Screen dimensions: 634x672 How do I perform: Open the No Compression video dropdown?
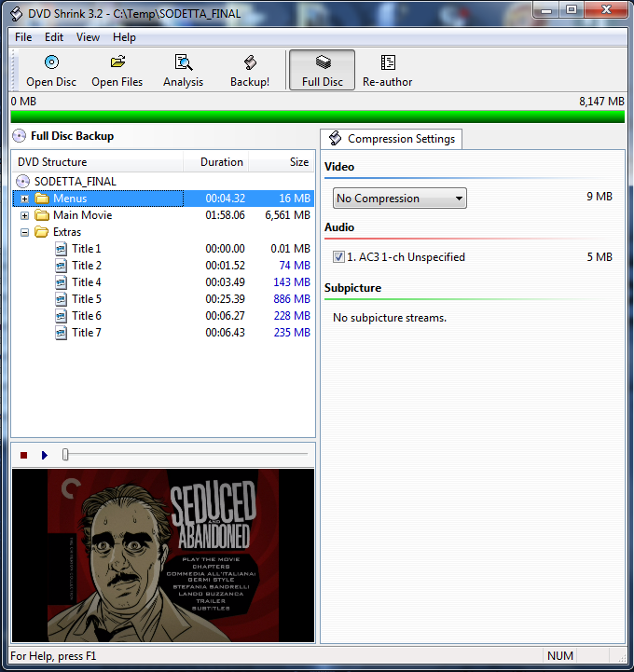[x=400, y=199]
